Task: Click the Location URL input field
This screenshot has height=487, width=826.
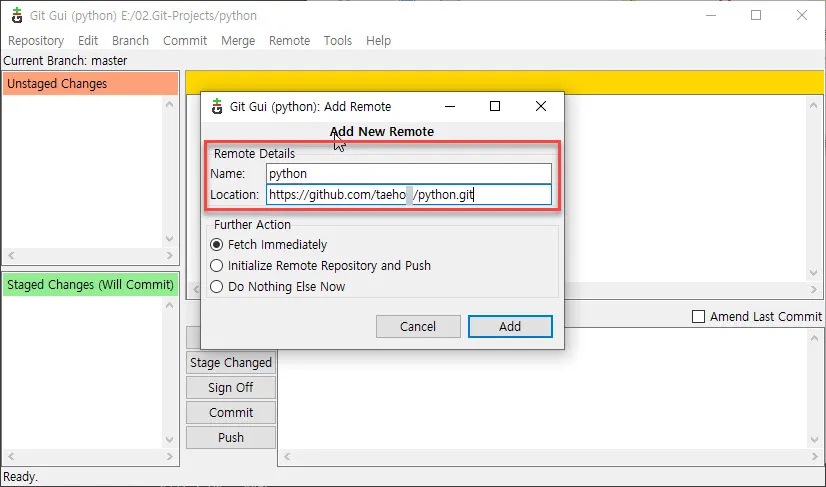Action: pos(408,195)
